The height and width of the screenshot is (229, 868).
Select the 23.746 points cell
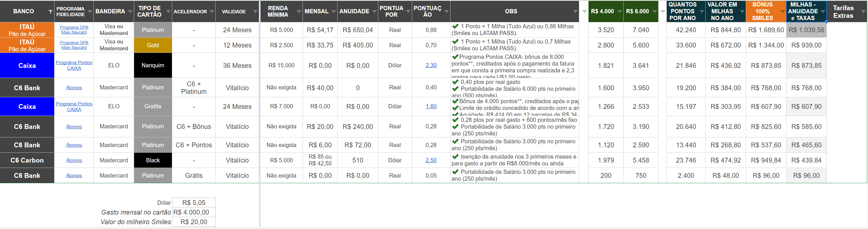pyautogui.click(x=686, y=160)
